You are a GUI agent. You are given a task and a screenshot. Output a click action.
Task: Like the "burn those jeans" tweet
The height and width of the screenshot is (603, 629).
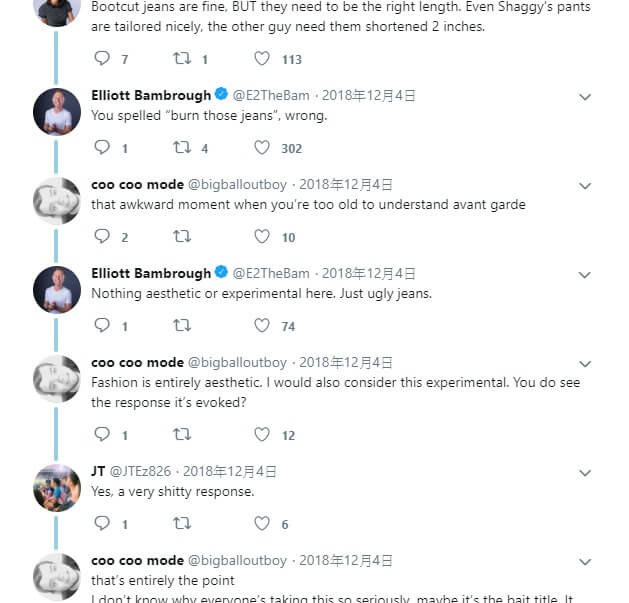[262, 148]
